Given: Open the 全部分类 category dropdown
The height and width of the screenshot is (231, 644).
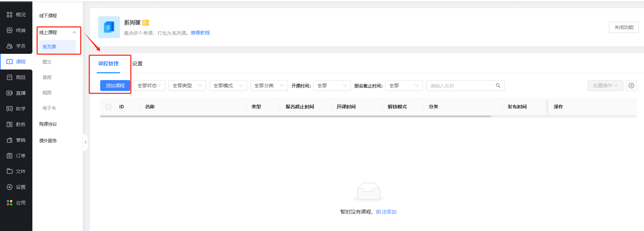Looking at the screenshot, I should coord(269,86).
